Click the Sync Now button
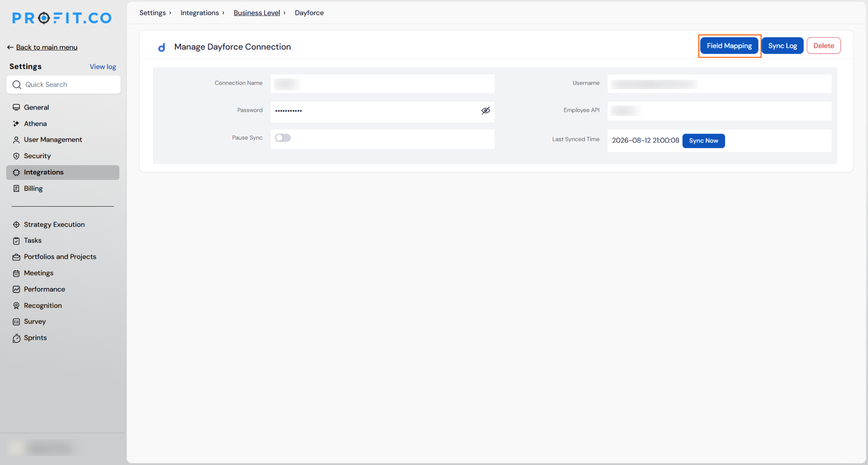The width and height of the screenshot is (868, 465). (x=704, y=140)
